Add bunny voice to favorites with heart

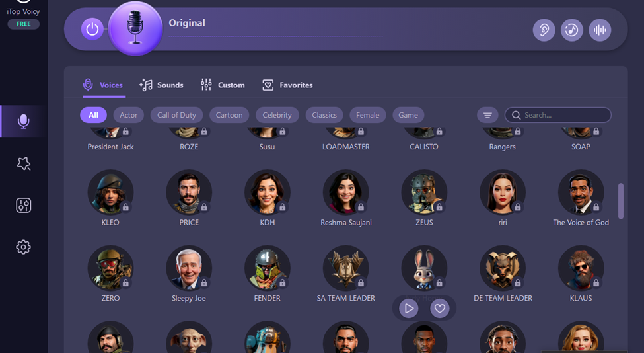pyautogui.click(x=440, y=308)
